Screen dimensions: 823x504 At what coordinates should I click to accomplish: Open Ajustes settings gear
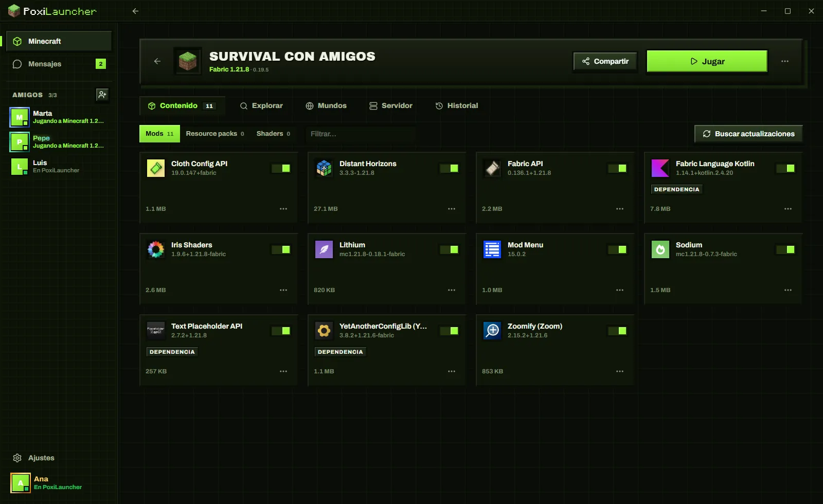[17, 458]
